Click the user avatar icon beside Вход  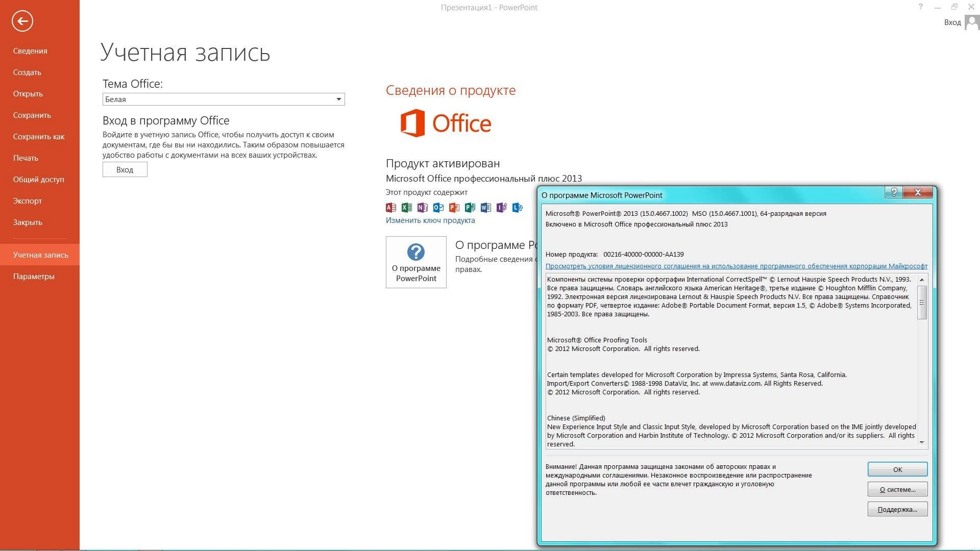972,22
